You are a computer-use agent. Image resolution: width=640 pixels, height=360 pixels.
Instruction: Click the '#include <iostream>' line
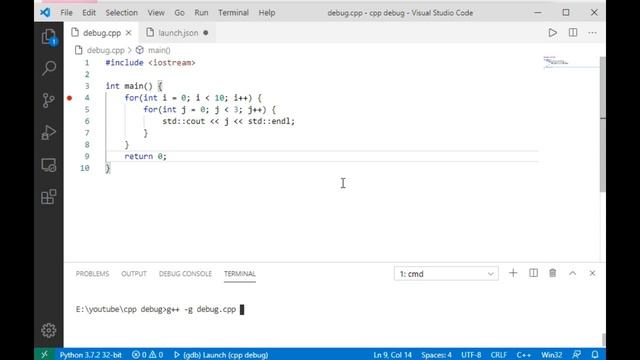click(150, 62)
